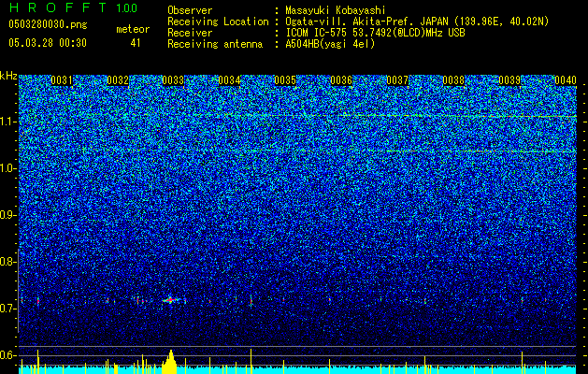Click the time marker 0038

(x=453, y=80)
